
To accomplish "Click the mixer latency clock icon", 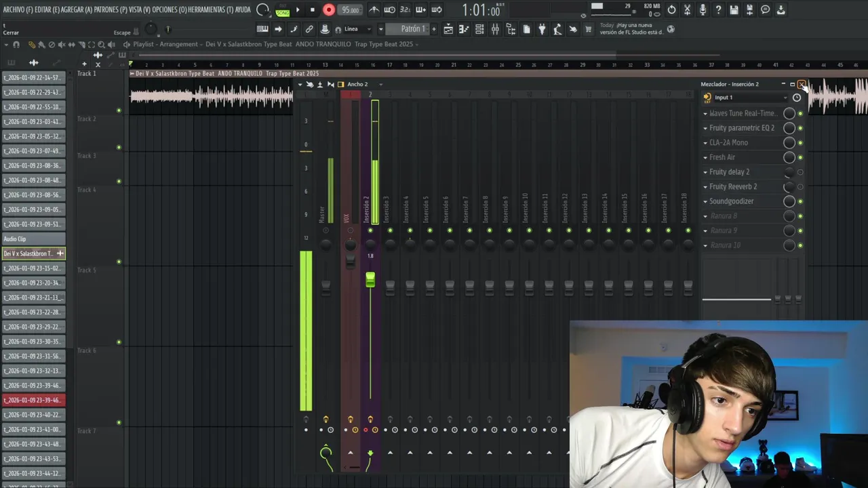I will pos(797,98).
